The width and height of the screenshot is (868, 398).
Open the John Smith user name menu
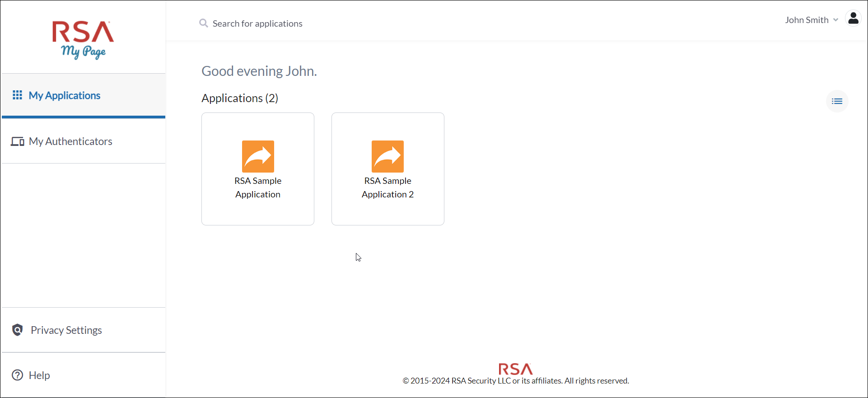point(806,20)
